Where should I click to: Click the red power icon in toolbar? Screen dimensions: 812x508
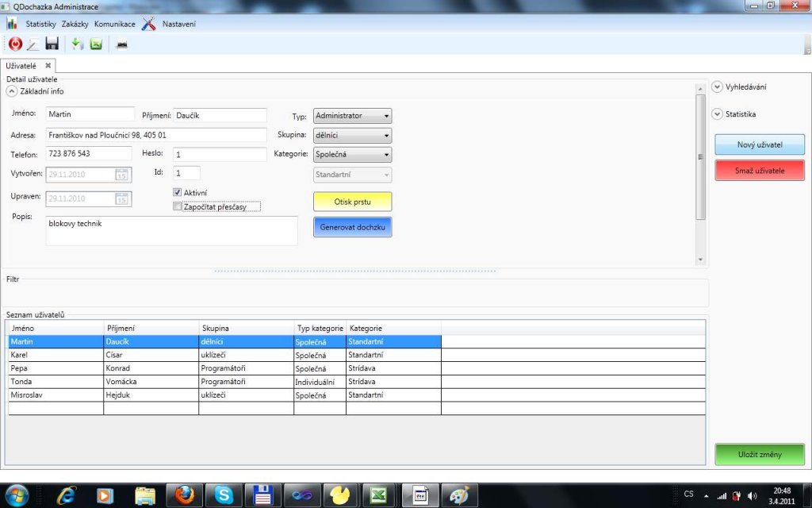click(x=15, y=44)
